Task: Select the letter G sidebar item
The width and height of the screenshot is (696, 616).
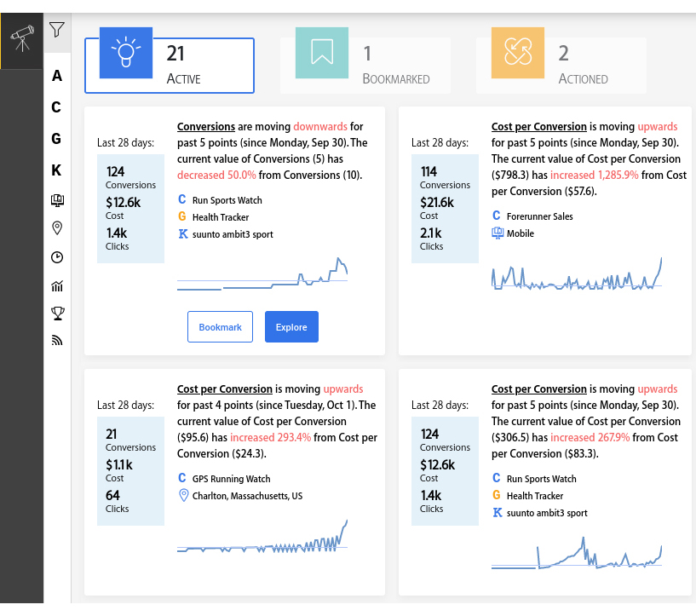Action: point(56,139)
